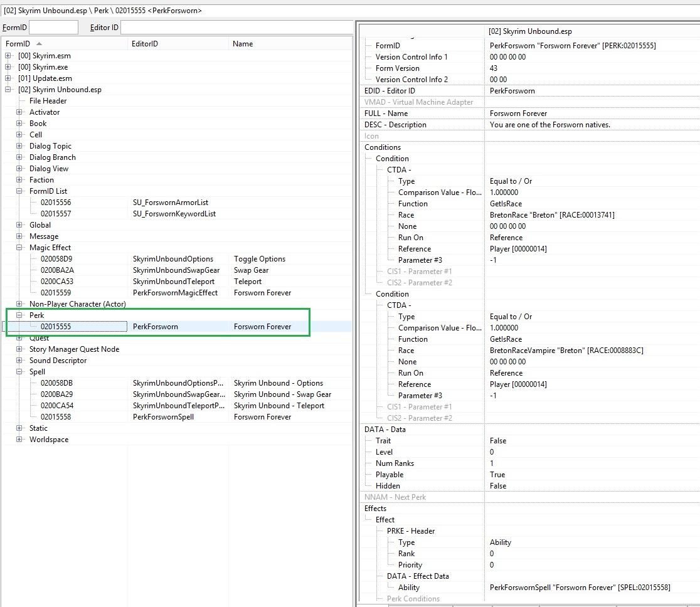Screen dimensions: 700x607
Task: Expand the [00] Skyrim.esm node
Action: click(8, 56)
